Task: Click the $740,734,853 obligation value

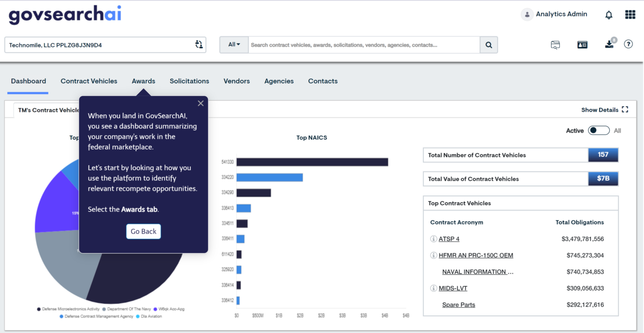Action: pos(585,272)
